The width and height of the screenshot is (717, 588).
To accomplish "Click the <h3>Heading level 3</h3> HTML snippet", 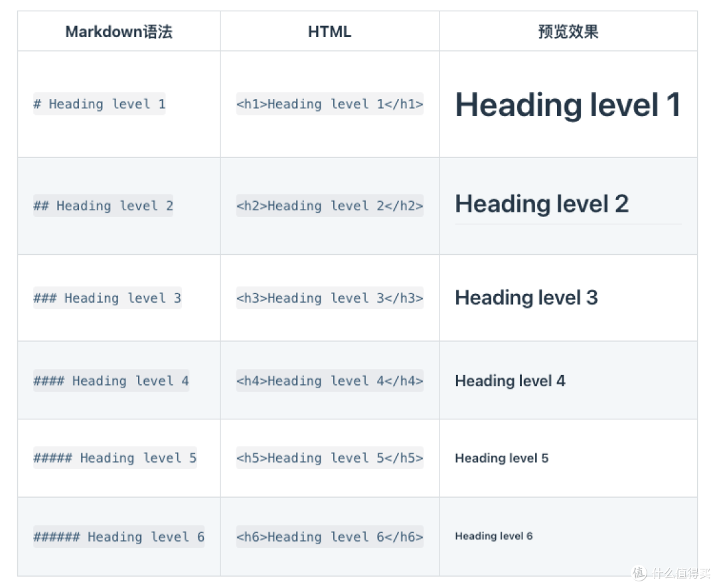I will click(330, 298).
